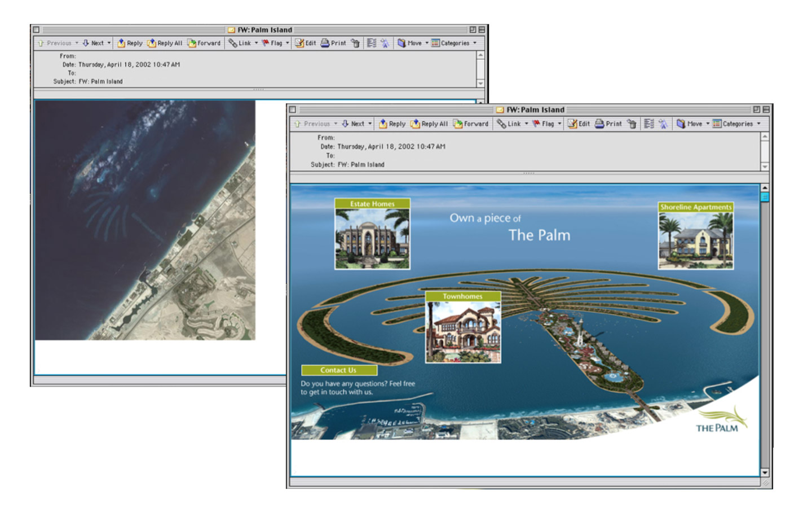Open the Move dropdown arrow in the front window

coord(708,124)
